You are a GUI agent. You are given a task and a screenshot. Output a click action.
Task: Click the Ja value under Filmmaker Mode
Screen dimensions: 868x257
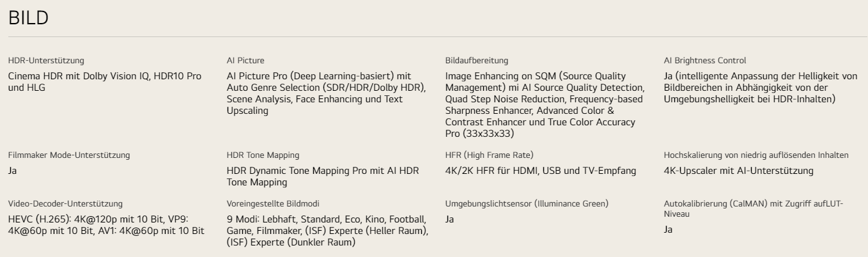[x=12, y=171]
